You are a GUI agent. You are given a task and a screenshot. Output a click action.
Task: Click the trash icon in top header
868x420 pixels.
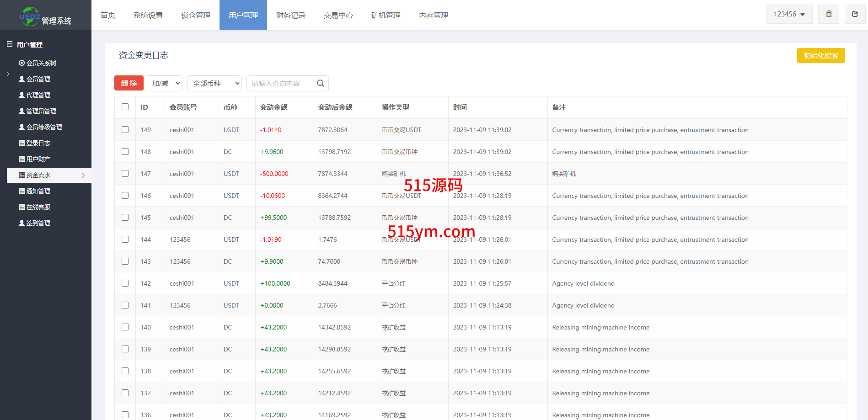click(x=828, y=14)
